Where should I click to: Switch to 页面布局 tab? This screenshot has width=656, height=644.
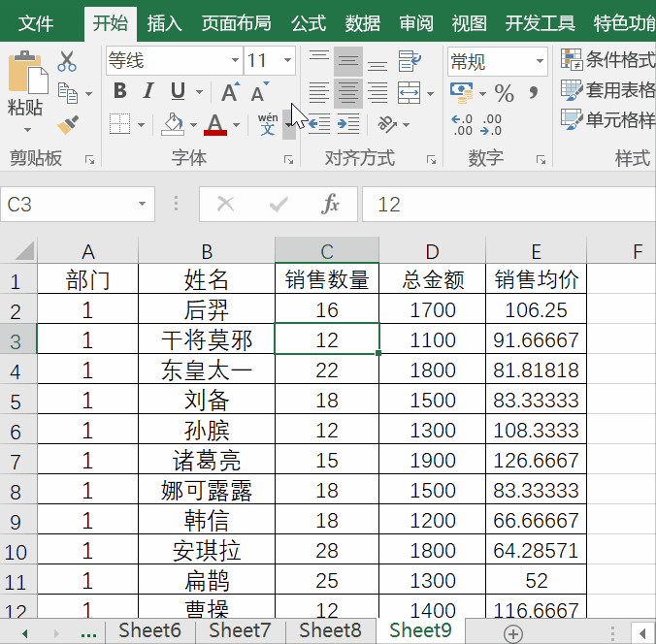[237, 23]
